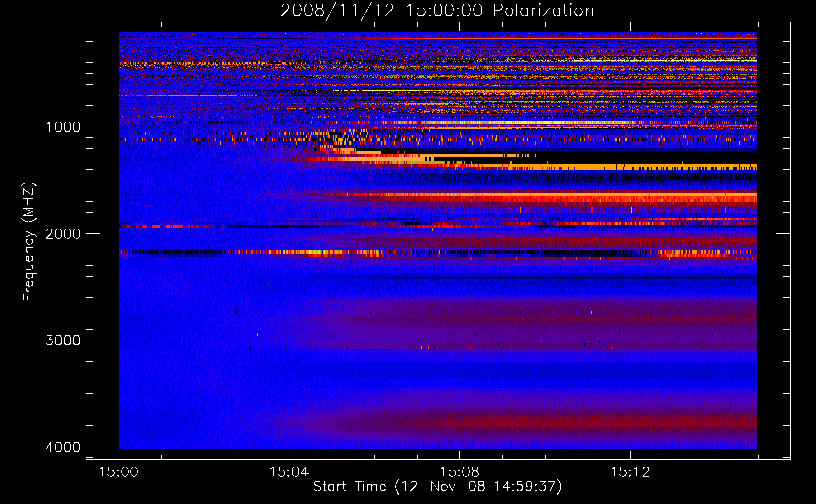Viewport: 816px width, 504px height.
Task: Click the 'Frequency (MHZ)' axis label
Action: tap(29, 242)
